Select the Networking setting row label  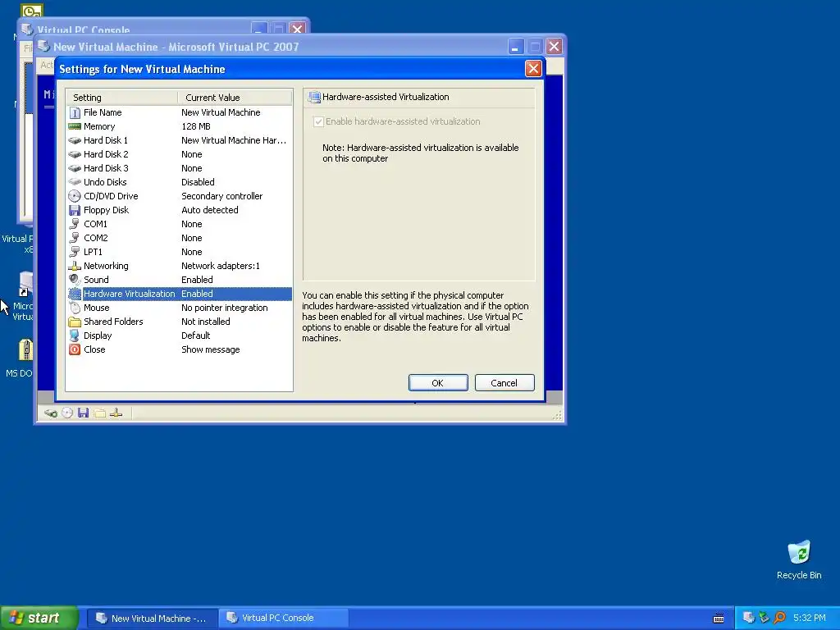106,266
